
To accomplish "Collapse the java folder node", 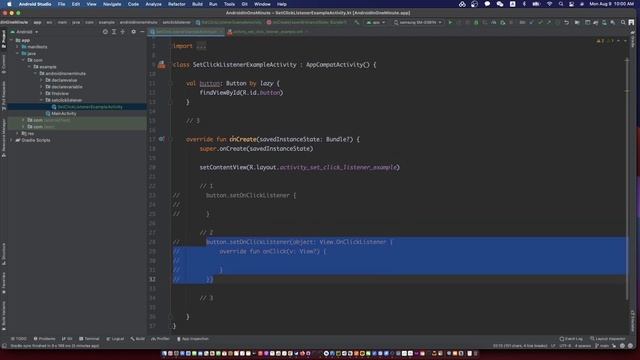I will [18, 53].
